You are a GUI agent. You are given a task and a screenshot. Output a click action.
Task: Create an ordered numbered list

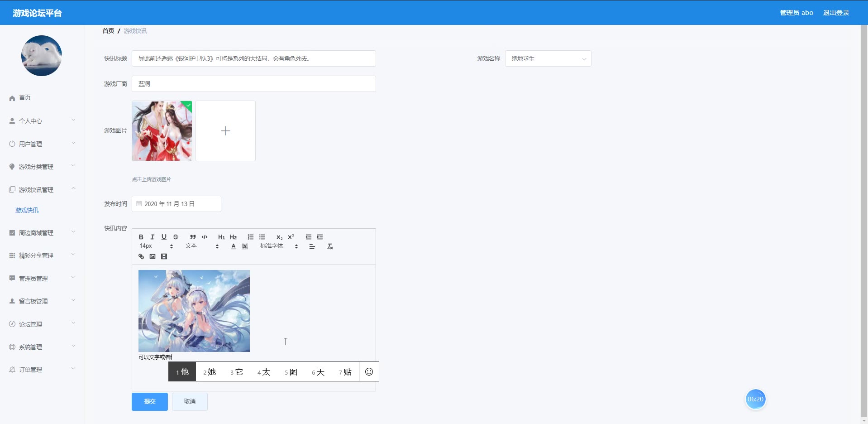click(250, 237)
